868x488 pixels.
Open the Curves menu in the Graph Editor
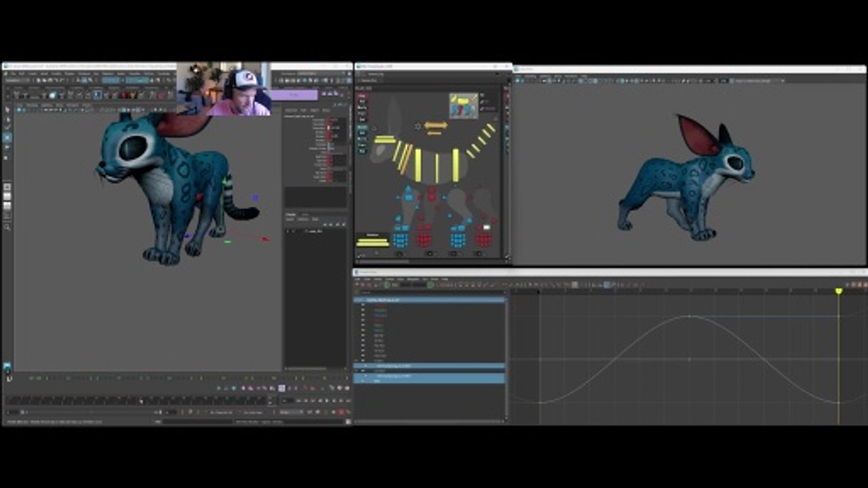click(x=389, y=279)
